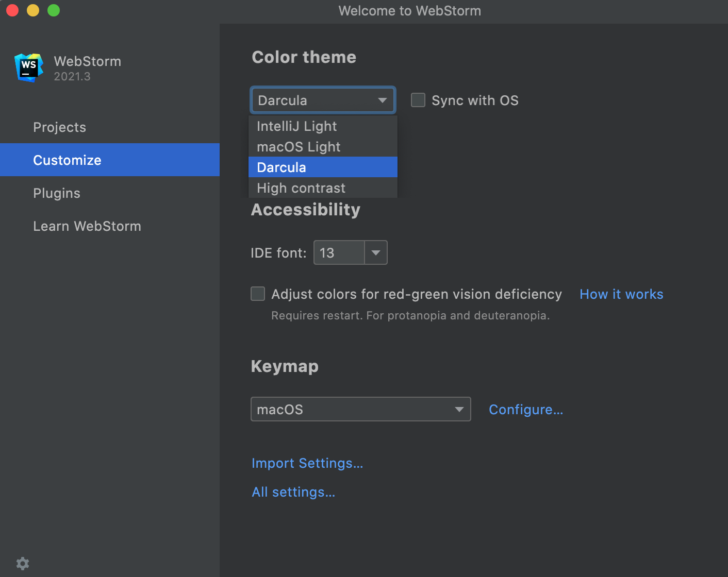Open How it works link

tap(621, 294)
